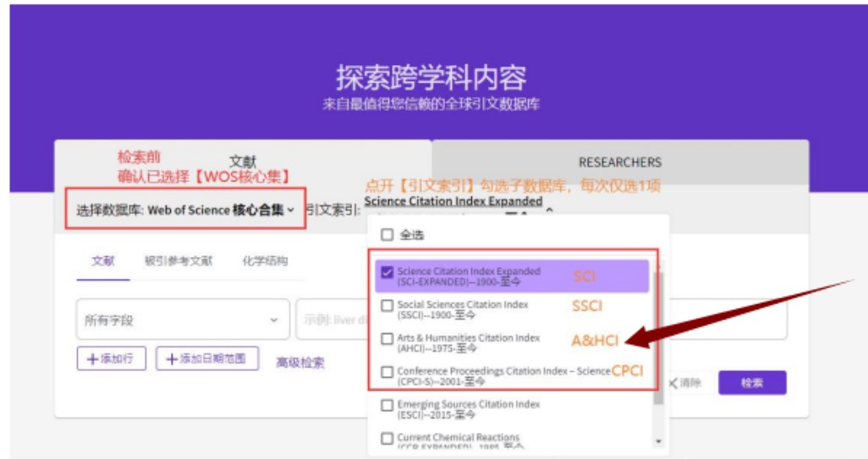Check Emerging Sources Citation Index box

[x=387, y=405]
